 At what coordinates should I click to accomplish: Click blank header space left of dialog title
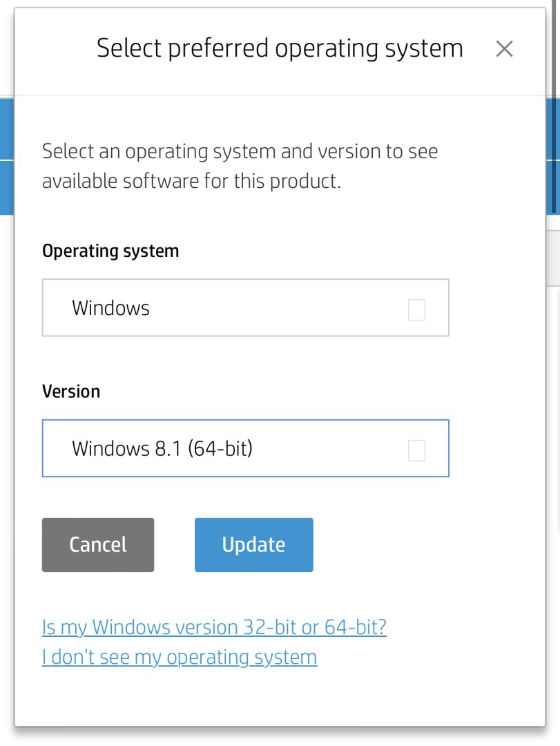[x=55, y=49]
